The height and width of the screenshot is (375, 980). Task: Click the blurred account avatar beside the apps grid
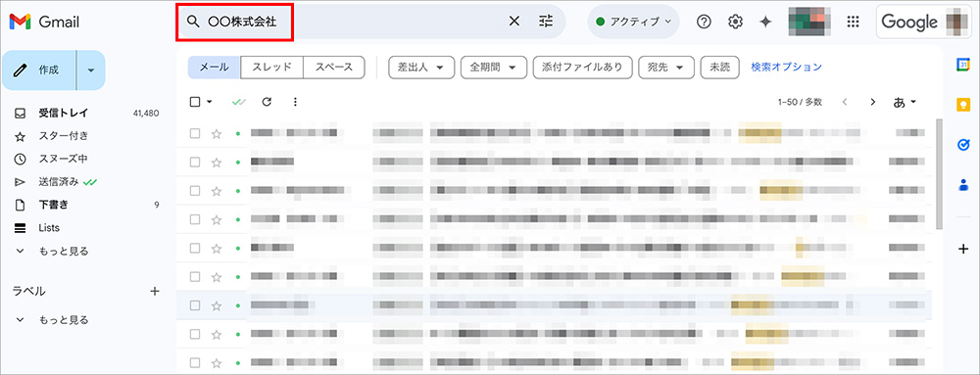pyautogui.click(x=808, y=22)
